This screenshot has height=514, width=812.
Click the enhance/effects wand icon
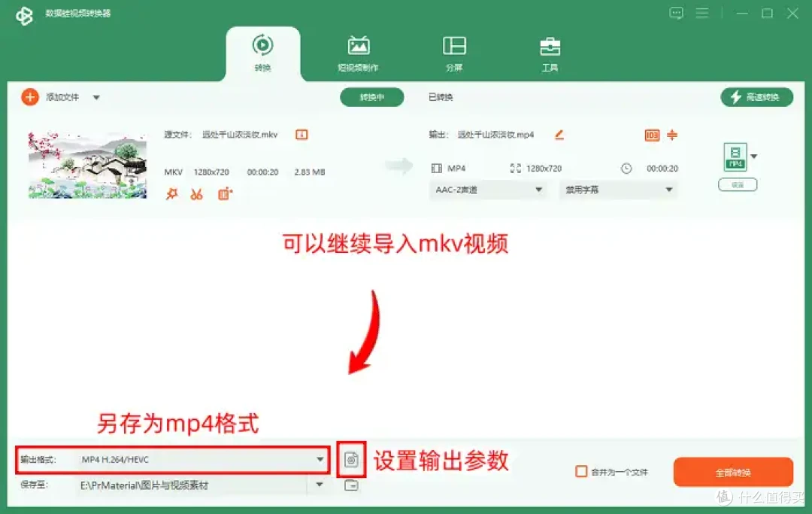tap(171, 194)
